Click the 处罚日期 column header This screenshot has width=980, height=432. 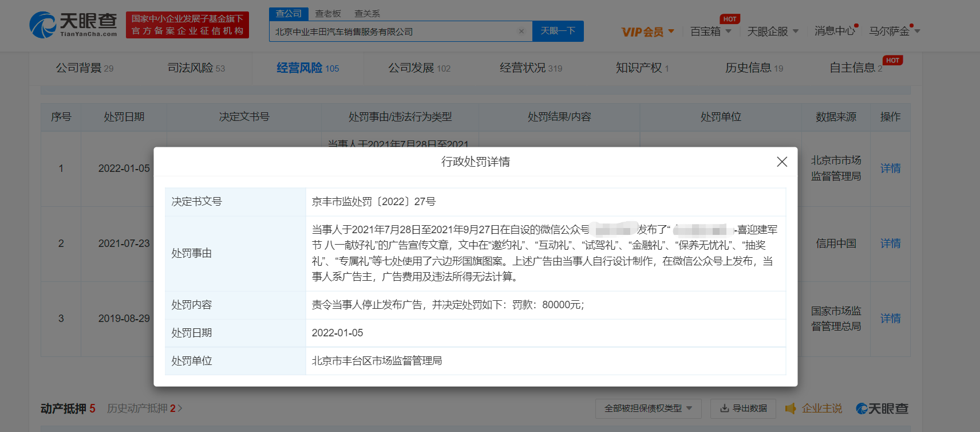click(124, 117)
